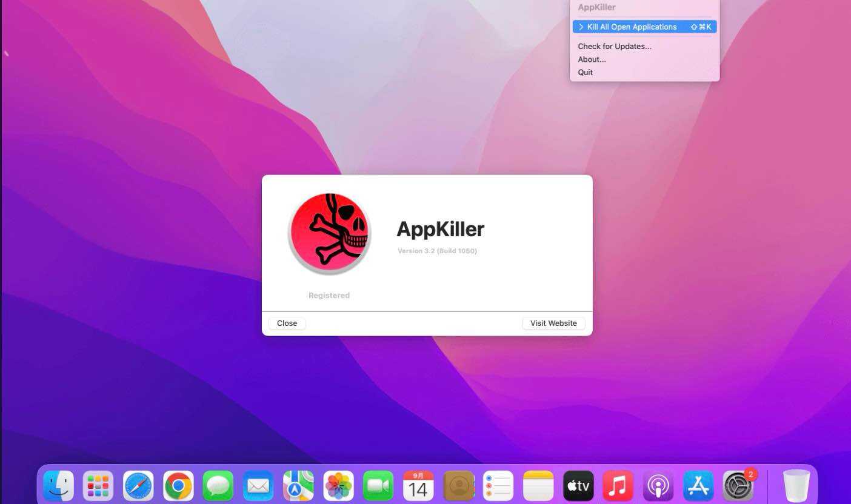
Task: Click the Visit Website button
Action: pos(553,323)
